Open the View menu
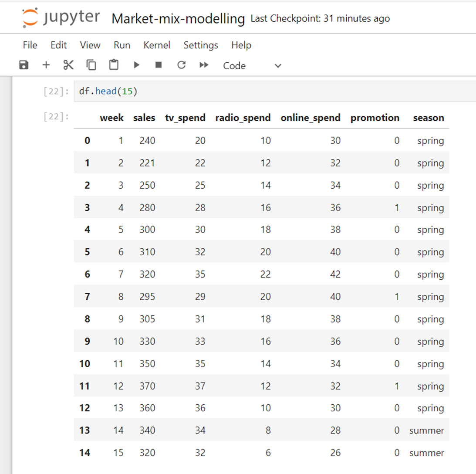Screen dimensions: 476x474 (x=90, y=45)
